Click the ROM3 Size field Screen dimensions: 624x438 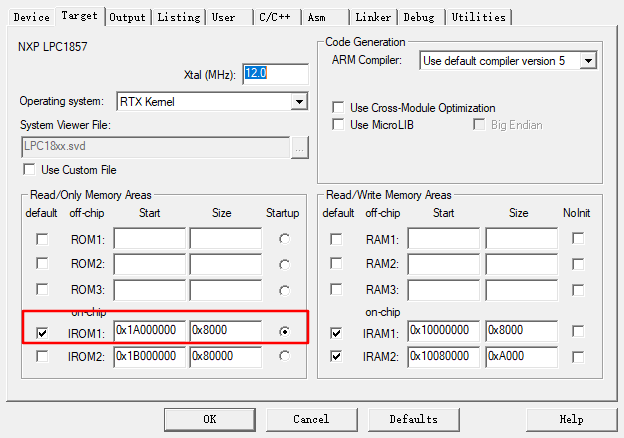coord(226,290)
